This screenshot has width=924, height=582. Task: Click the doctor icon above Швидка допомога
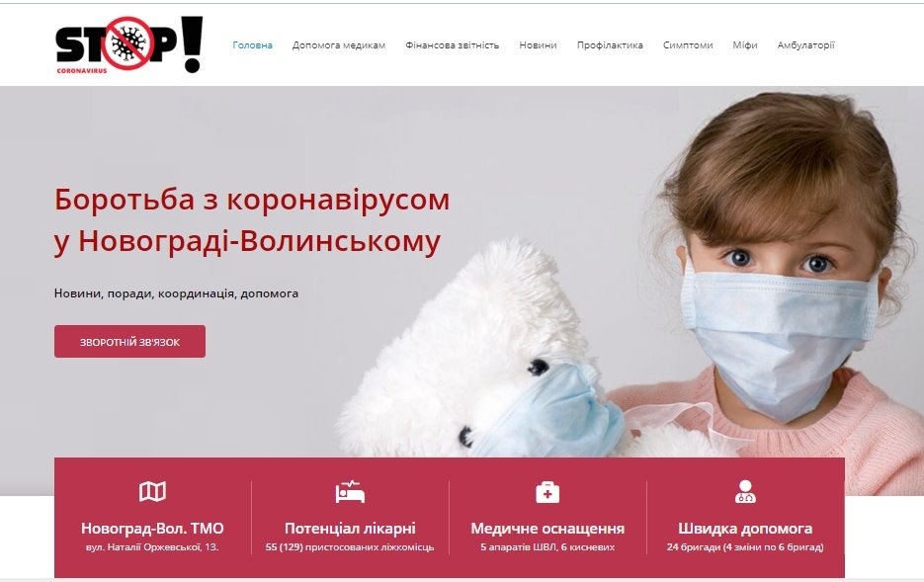point(745,491)
